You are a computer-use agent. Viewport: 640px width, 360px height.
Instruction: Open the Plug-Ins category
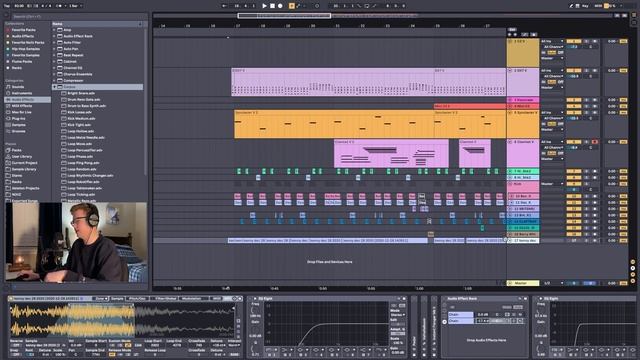18,118
